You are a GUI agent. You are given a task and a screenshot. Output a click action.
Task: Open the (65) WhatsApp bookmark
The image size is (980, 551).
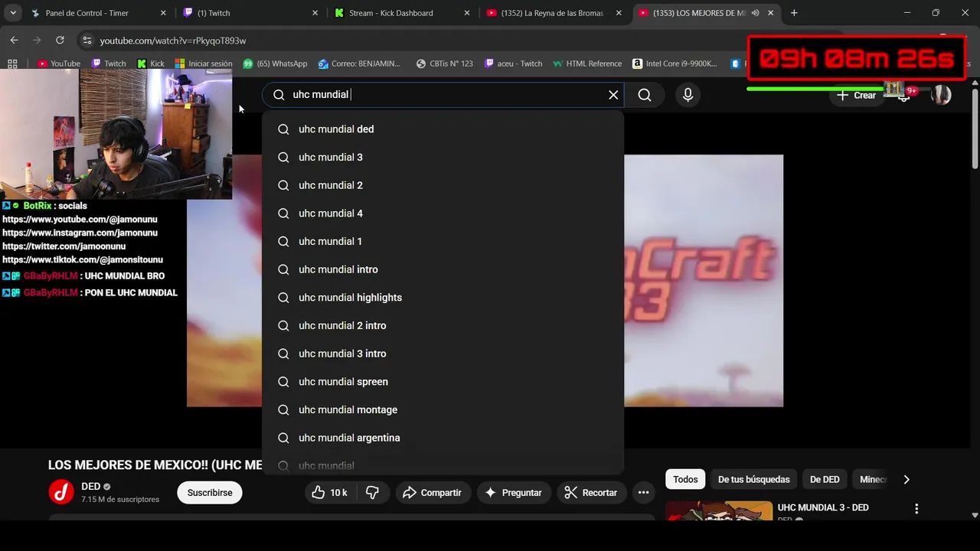275,64
